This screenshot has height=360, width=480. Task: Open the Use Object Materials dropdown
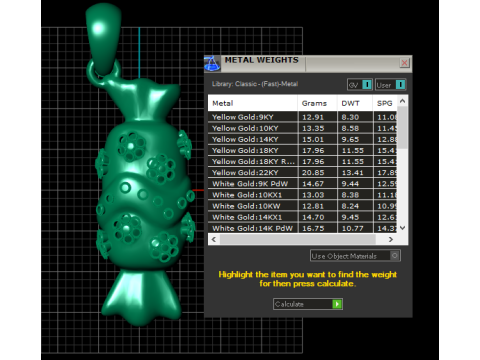point(355,256)
